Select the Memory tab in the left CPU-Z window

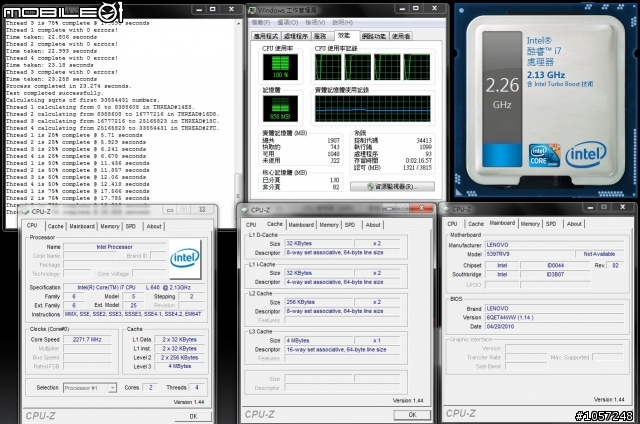coord(110,226)
